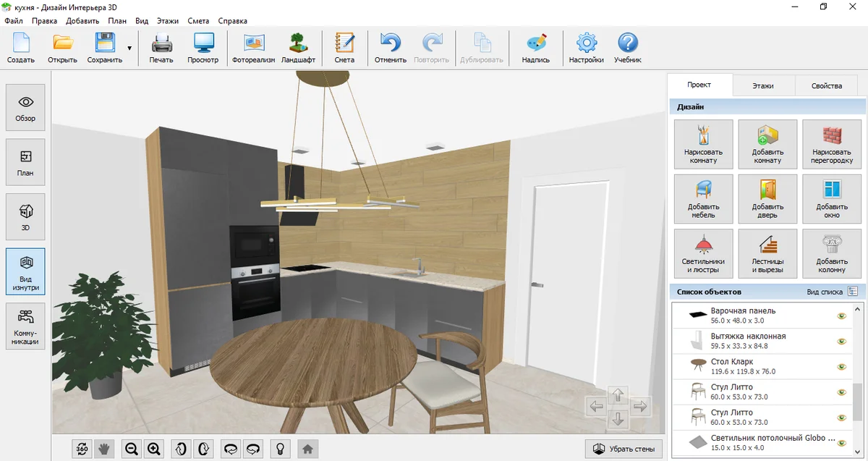
Task: Click the 360 panorama view icon
Action: pos(82,449)
